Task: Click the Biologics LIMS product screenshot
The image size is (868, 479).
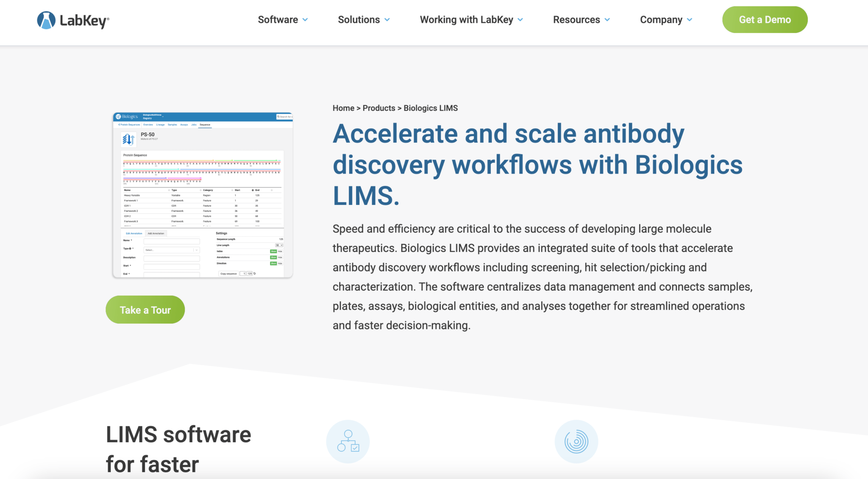Action: pyautogui.click(x=203, y=195)
